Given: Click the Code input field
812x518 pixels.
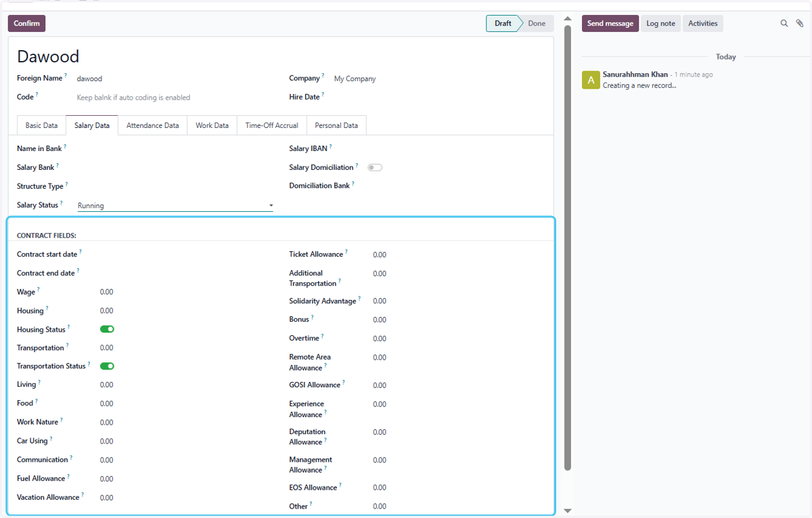Looking at the screenshot, I should 175,98.
